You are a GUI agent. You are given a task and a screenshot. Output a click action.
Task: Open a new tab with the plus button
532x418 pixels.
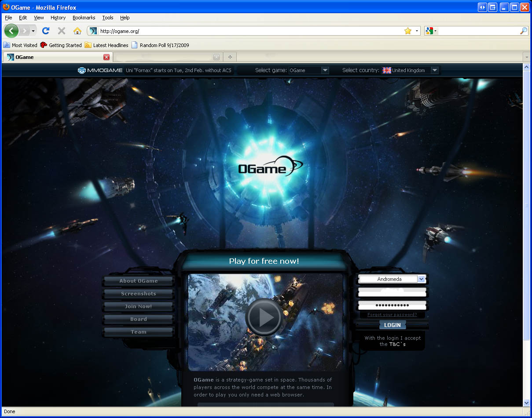click(230, 57)
